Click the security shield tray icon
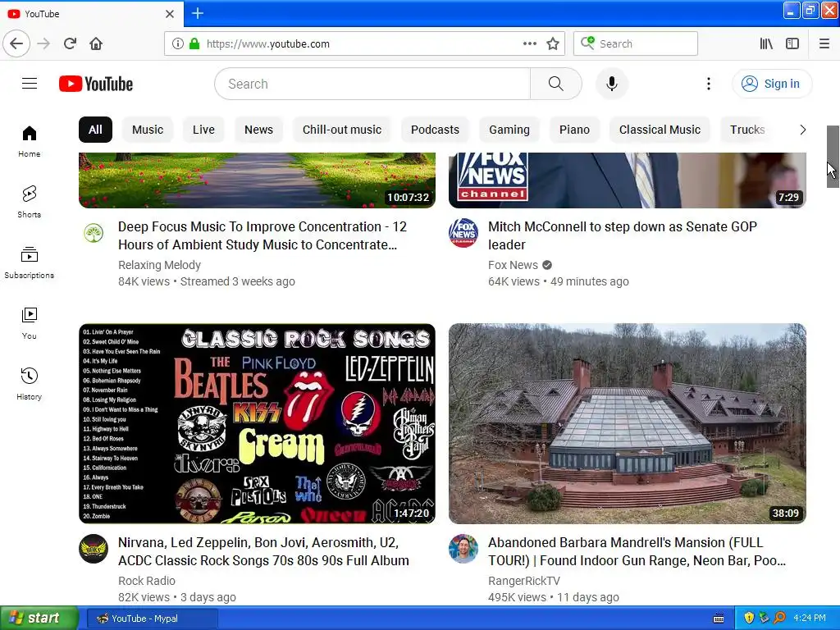 tap(749, 619)
